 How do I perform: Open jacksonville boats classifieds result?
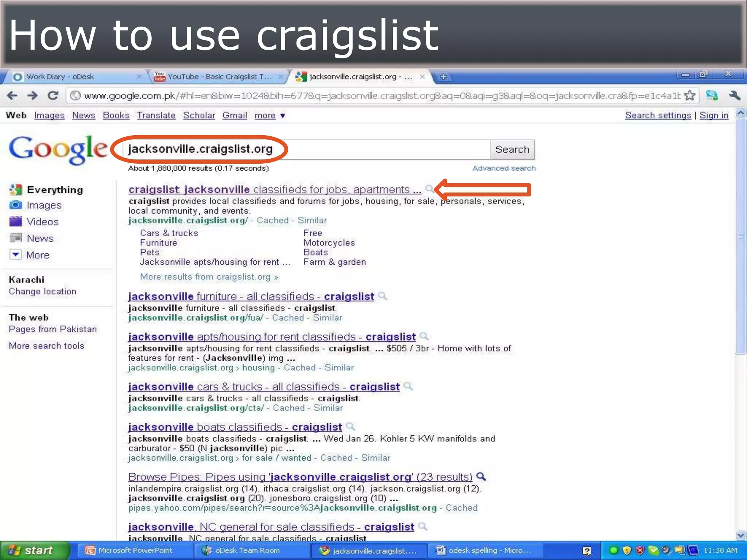click(235, 427)
